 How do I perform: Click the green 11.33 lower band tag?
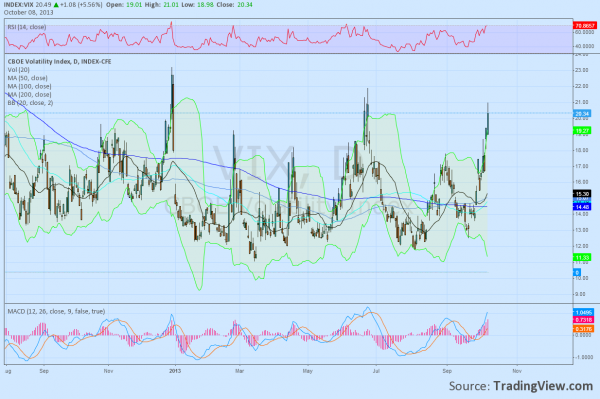[x=582, y=257]
